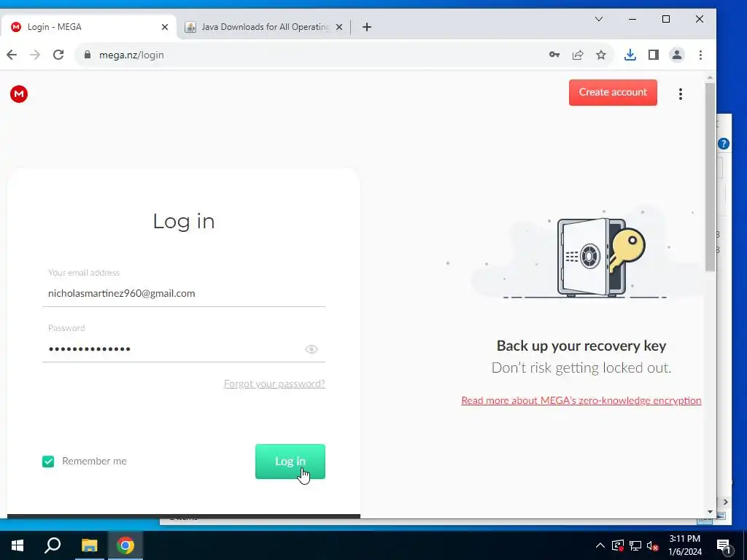Bookmark this page with the star icon
This screenshot has width=747, height=560.
pyautogui.click(x=601, y=55)
